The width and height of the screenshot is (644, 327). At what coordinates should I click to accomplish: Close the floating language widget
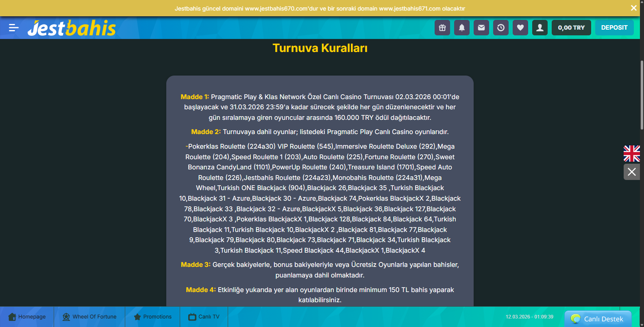632,172
